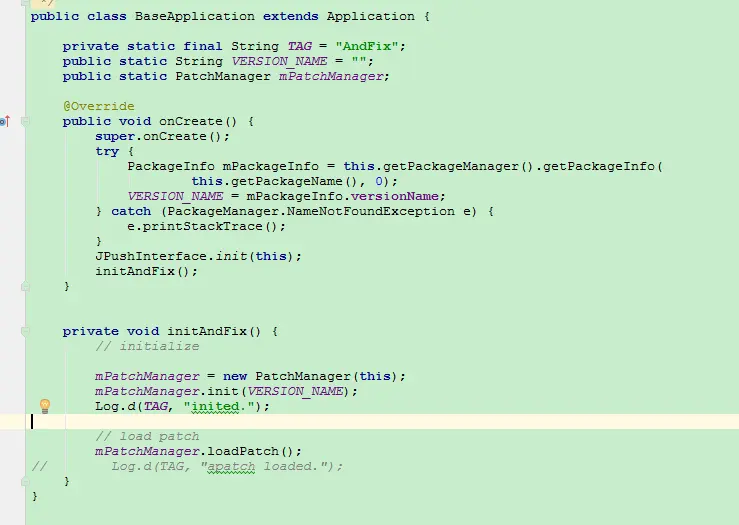Click the BaseApplication class name
Image resolution: width=739 pixels, height=525 pixels.
coord(195,16)
